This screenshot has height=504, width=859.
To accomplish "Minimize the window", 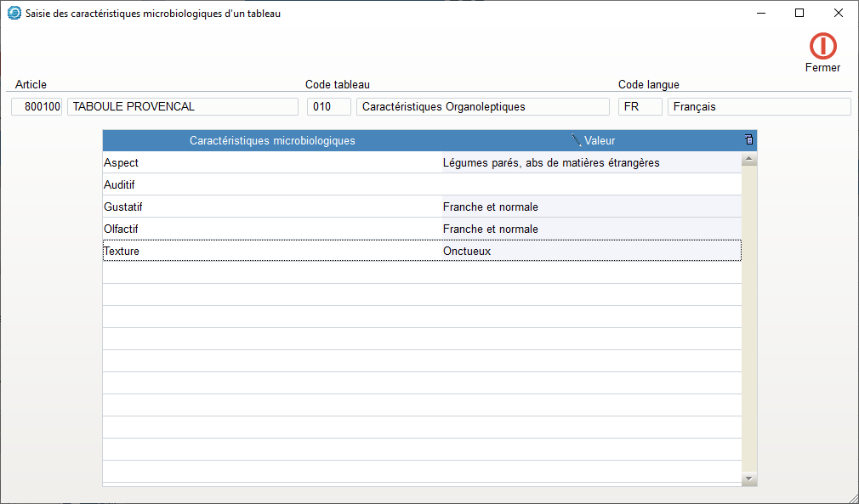I will click(759, 13).
